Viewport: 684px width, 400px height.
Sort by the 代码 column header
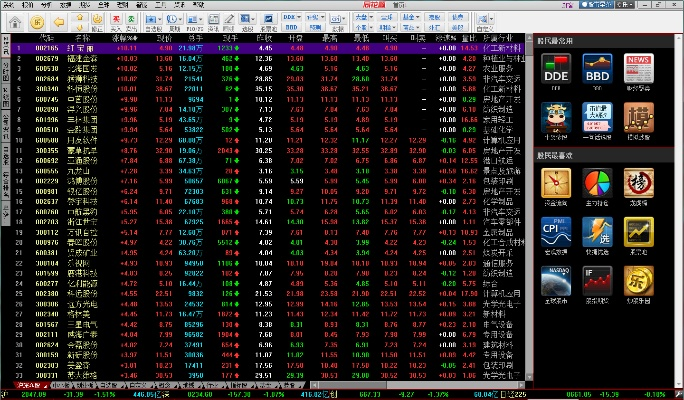[47, 36]
